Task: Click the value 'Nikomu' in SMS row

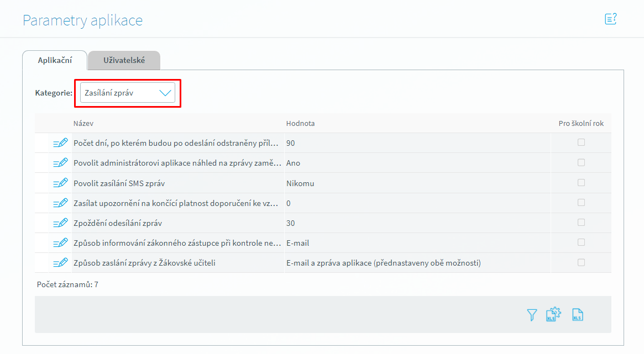Action: point(300,183)
